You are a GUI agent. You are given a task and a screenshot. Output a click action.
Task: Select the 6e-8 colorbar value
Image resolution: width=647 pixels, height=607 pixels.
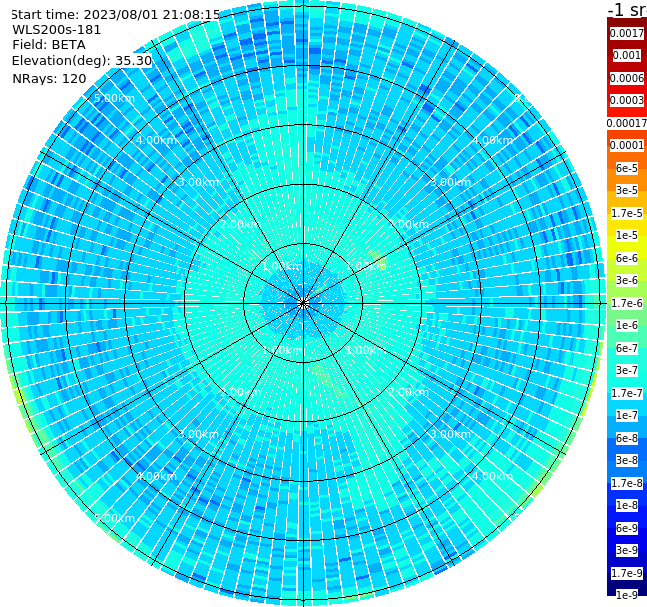(x=627, y=438)
